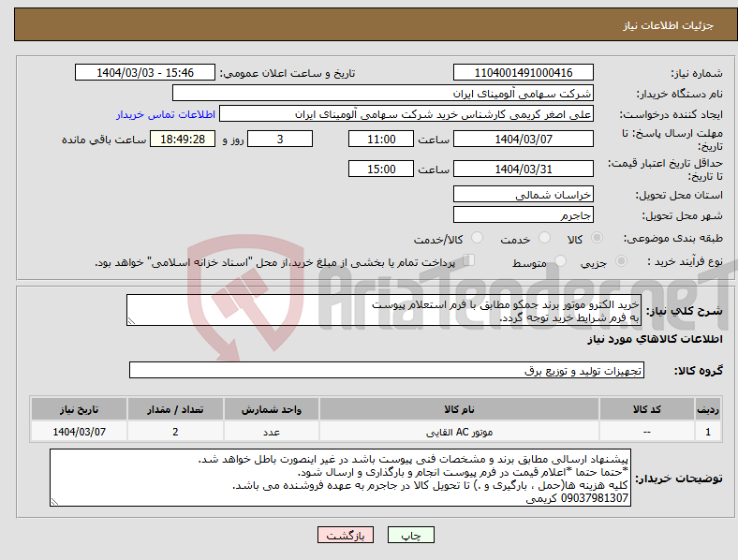Click the واحد شمارش column header
Image resolution: width=738 pixels, height=560 pixels.
(272, 409)
